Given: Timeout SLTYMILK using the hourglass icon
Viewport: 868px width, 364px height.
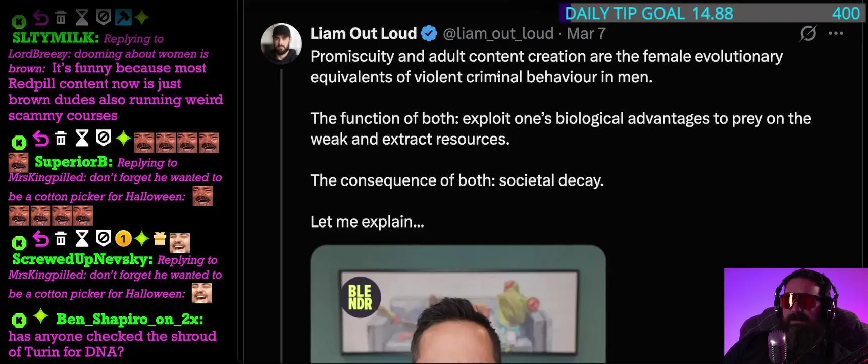Looking at the screenshot, I should coord(82,18).
